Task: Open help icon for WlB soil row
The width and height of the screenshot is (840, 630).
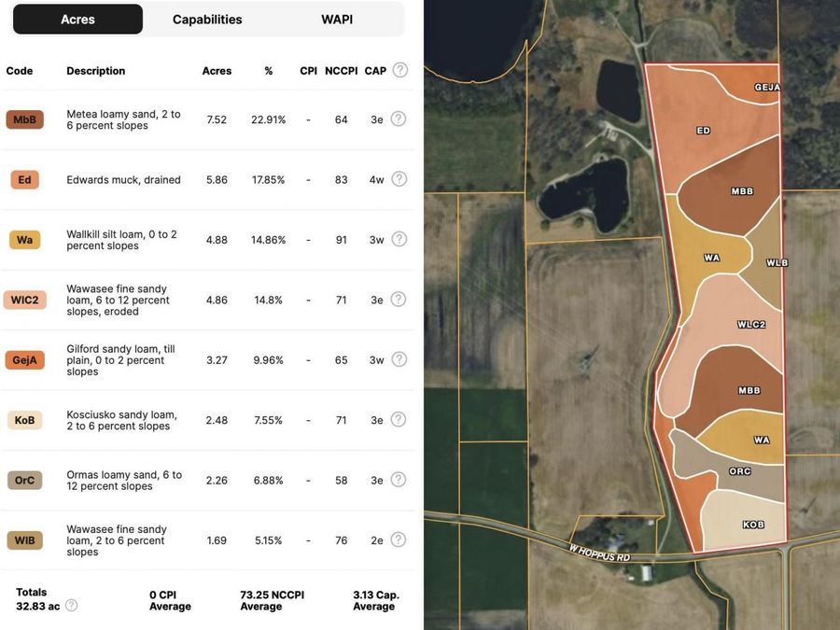Action: point(398,539)
